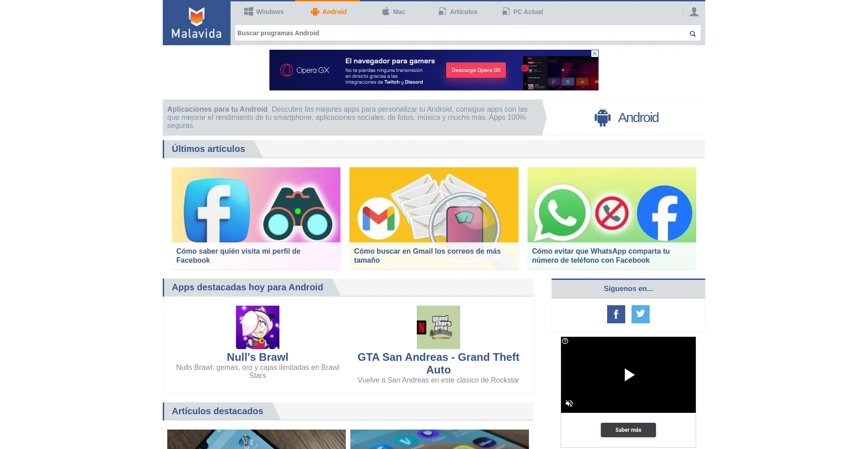Click the Artículos destacados heading
This screenshot has height=449, width=868.
click(217, 411)
